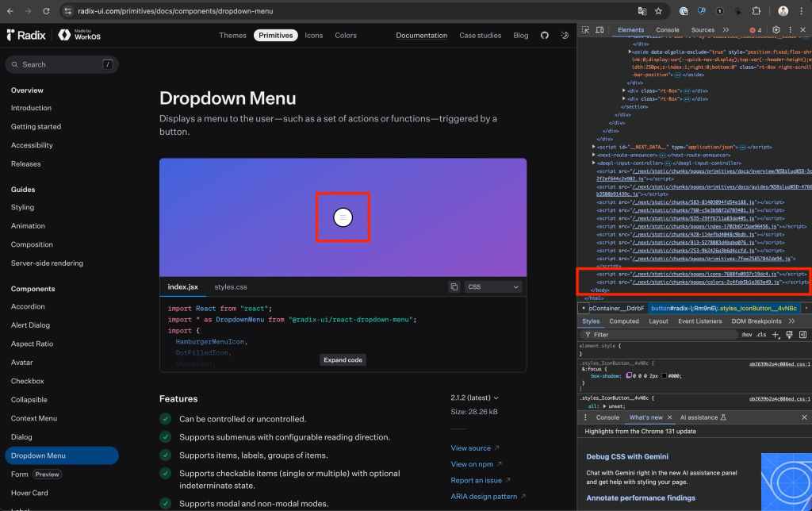Activate the DevTools inspect element picker
The image size is (812, 511).
point(586,30)
